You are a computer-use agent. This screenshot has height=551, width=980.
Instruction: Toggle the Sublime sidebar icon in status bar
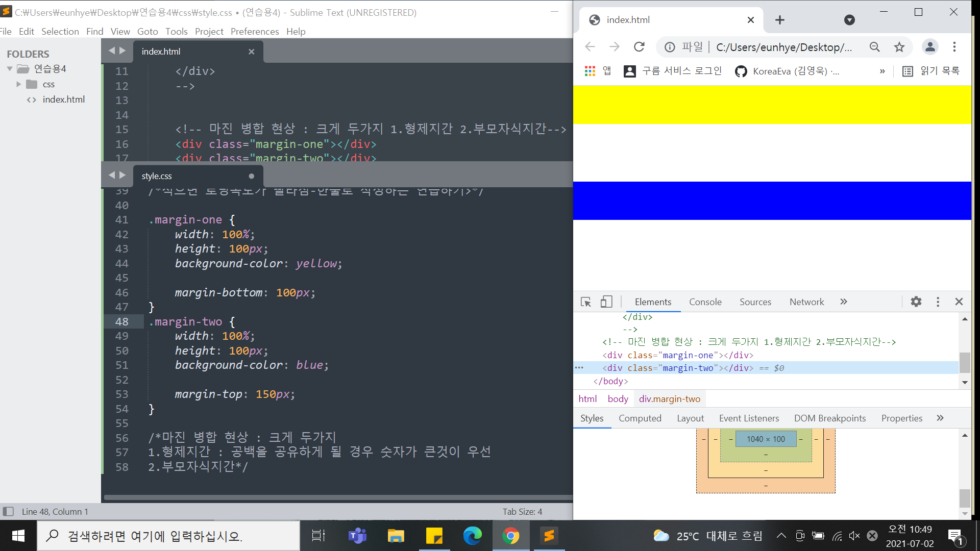point(8,511)
